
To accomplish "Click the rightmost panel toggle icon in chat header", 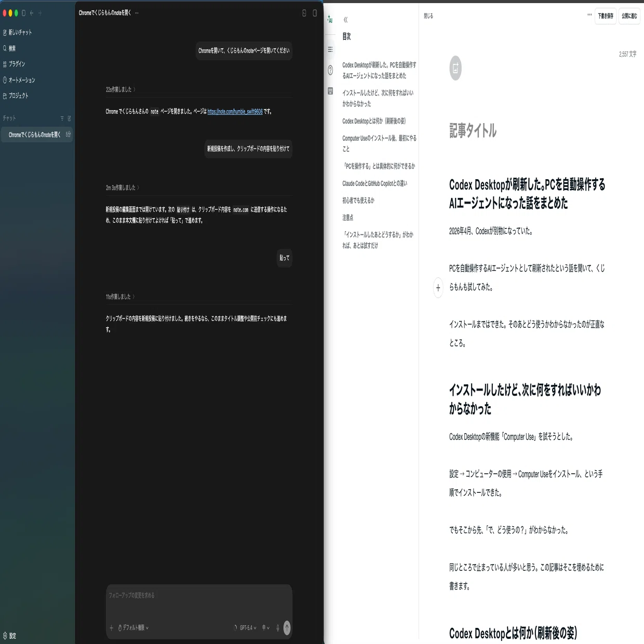I will pyautogui.click(x=315, y=13).
